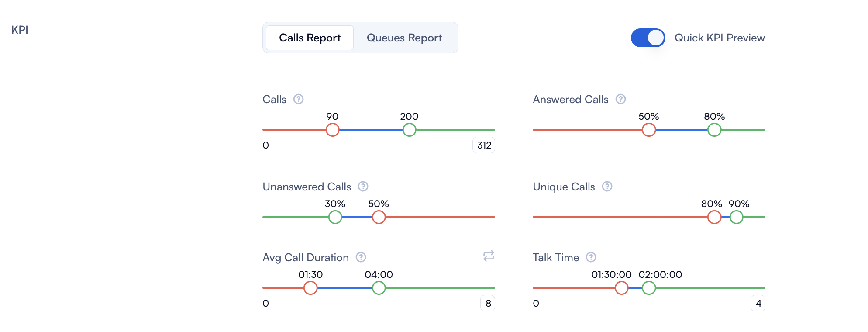Click the Calls maximum value field 312
This screenshot has height=332, width=868.
[484, 145]
